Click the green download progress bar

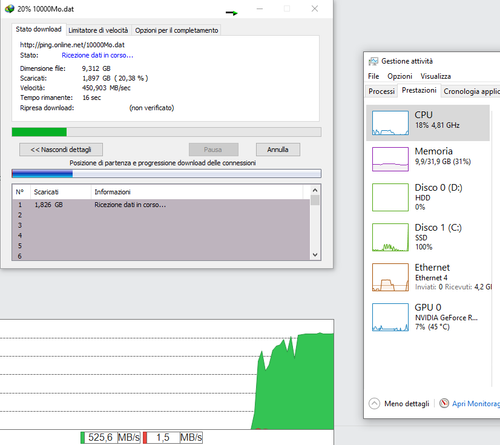click(x=166, y=132)
